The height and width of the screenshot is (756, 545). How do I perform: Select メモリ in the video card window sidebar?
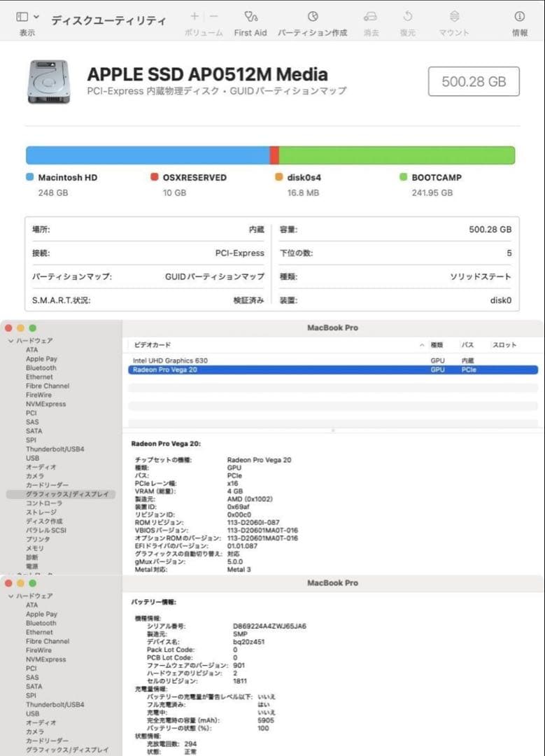click(x=35, y=548)
